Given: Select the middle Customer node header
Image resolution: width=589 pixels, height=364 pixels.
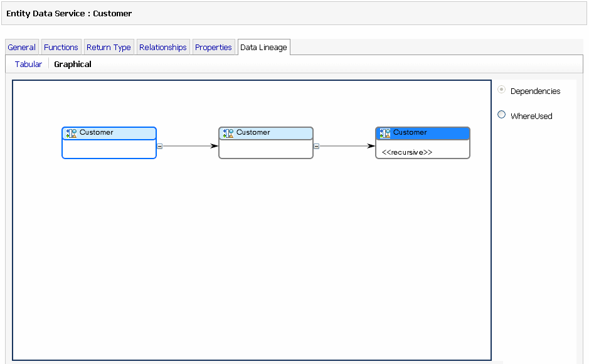Looking at the screenshot, I should click(266, 133).
